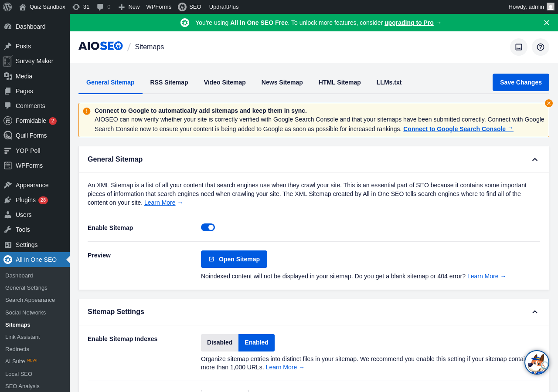Click the YOP Poll icon
Viewport: 558px width, 392px height.
point(8,151)
